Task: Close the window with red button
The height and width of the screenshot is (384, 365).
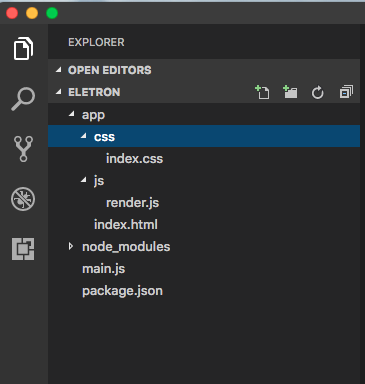Action: point(12,13)
